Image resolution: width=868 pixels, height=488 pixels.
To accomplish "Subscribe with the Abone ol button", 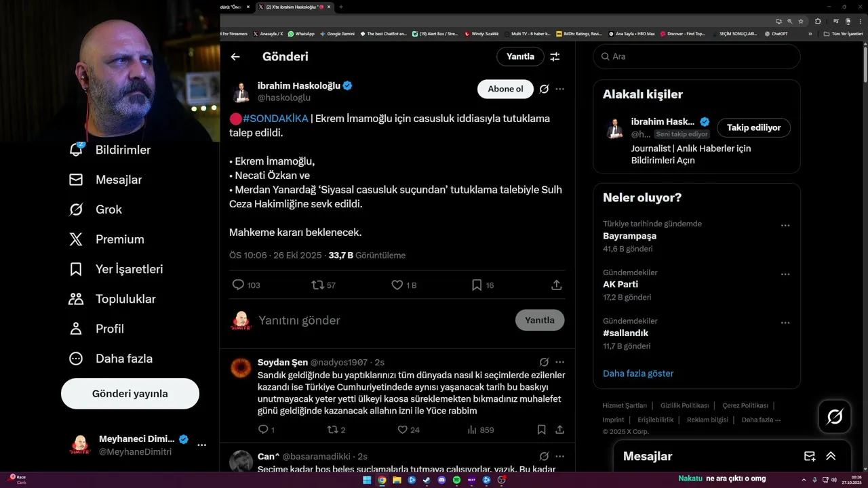I will pyautogui.click(x=505, y=89).
